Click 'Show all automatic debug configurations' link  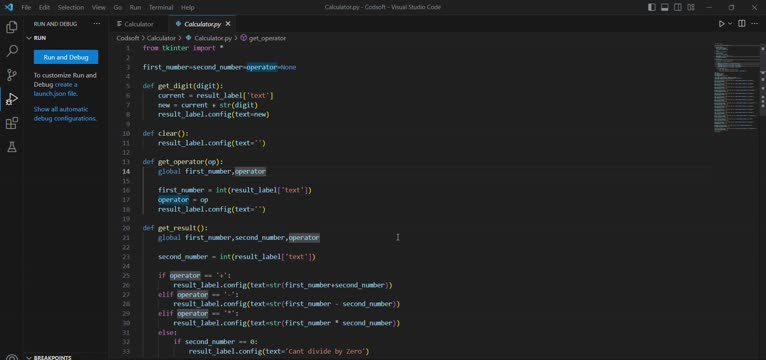pos(65,114)
